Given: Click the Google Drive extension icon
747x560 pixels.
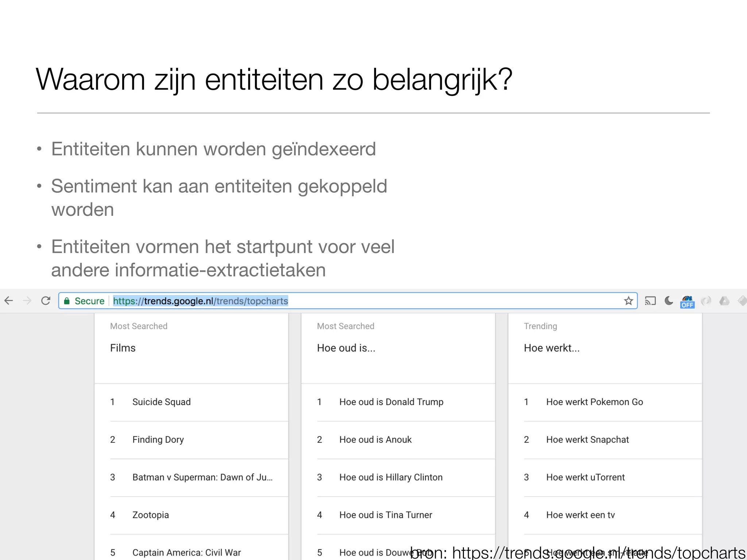Looking at the screenshot, I should tap(724, 301).
